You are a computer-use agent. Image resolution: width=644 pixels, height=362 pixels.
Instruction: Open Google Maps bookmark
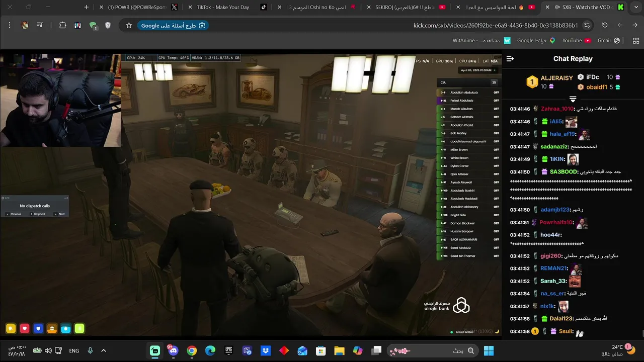(x=535, y=41)
